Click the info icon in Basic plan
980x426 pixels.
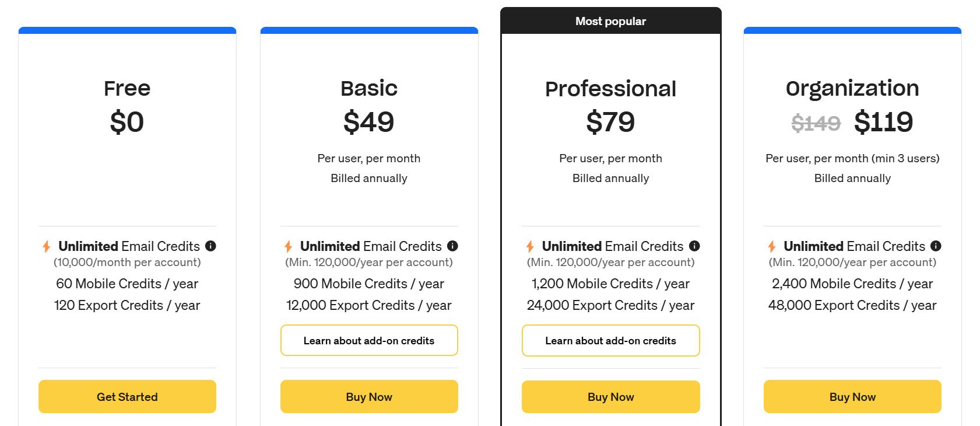pos(452,246)
